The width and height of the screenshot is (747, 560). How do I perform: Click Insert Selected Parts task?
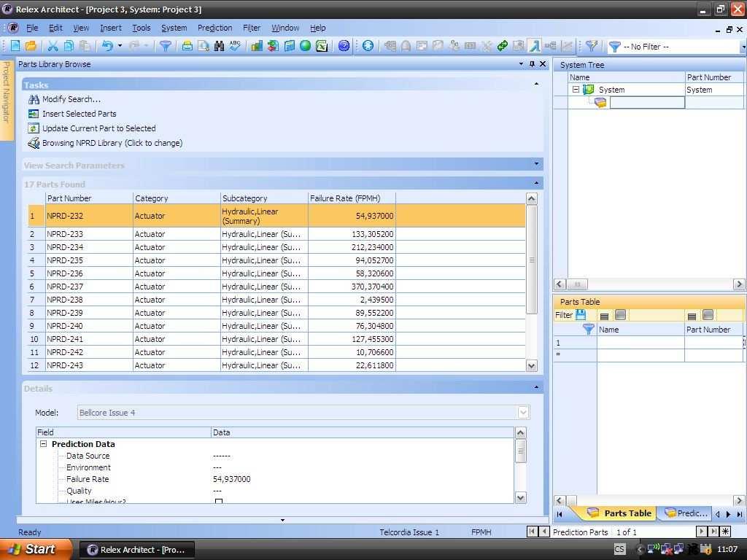coord(79,114)
